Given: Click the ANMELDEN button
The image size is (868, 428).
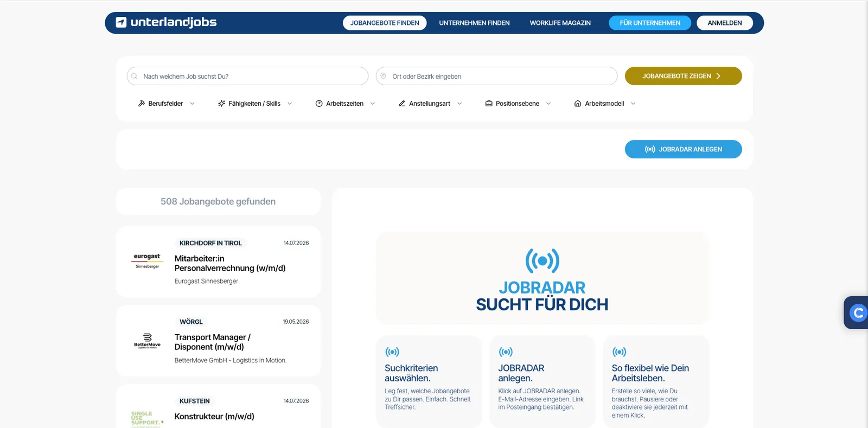Looking at the screenshot, I should [x=725, y=23].
